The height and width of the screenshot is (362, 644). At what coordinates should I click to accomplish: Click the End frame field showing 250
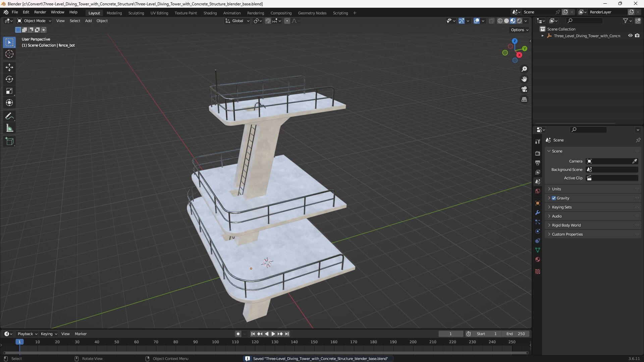point(516,334)
